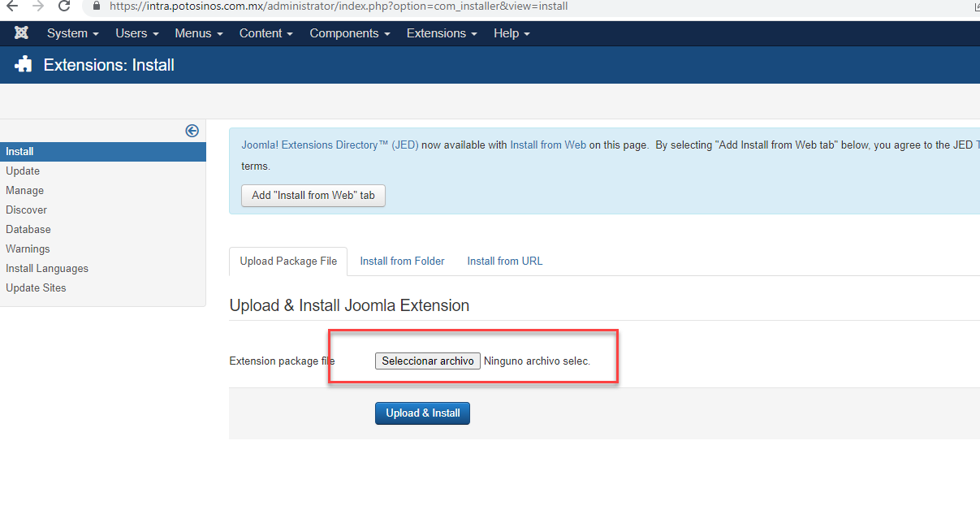Click the browser back arrow

[11, 6]
